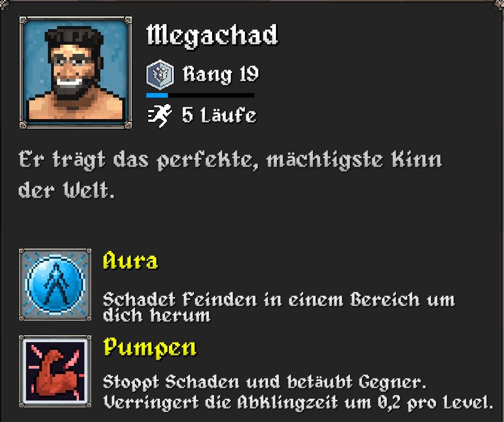
Task: Select the blue Aura ability icon
Action: coord(55,284)
